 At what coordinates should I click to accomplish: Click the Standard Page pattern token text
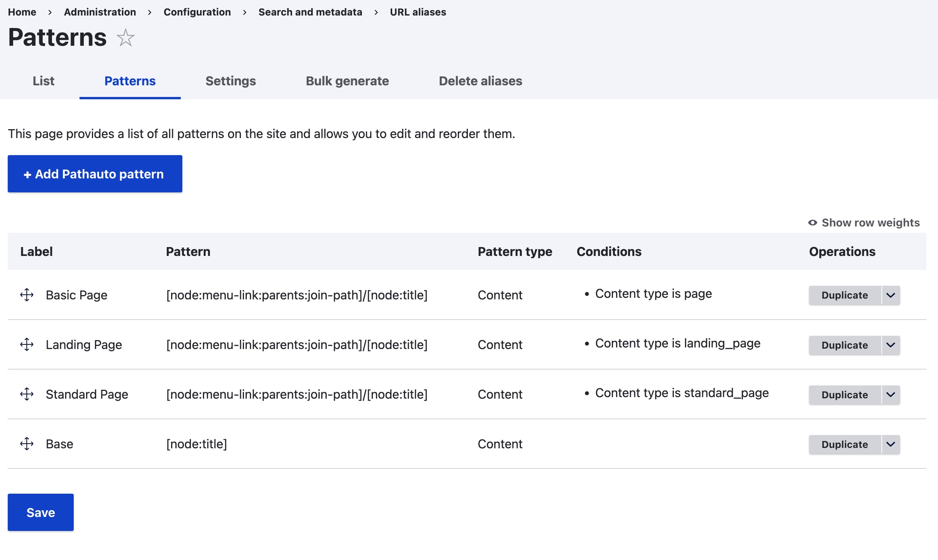(297, 394)
